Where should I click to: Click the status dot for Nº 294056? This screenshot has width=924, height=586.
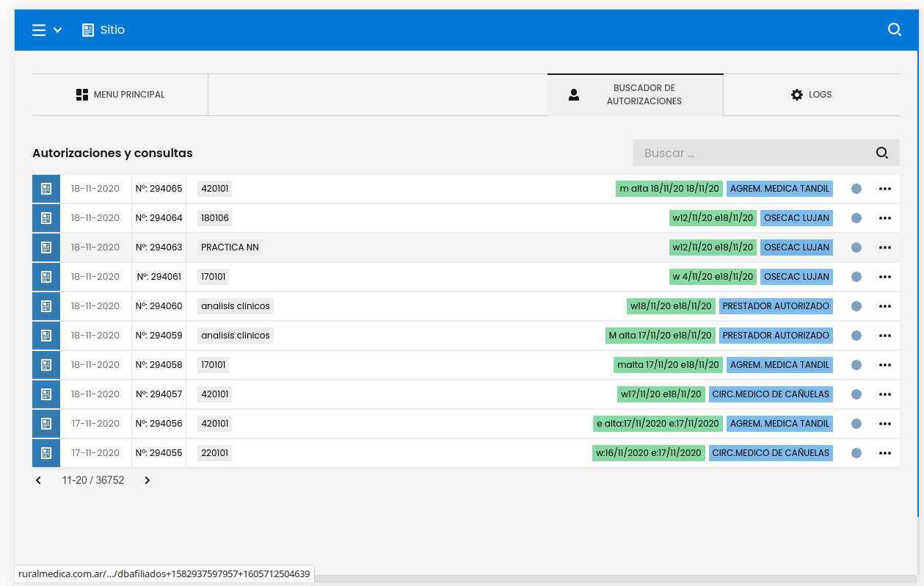coord(856,424)
